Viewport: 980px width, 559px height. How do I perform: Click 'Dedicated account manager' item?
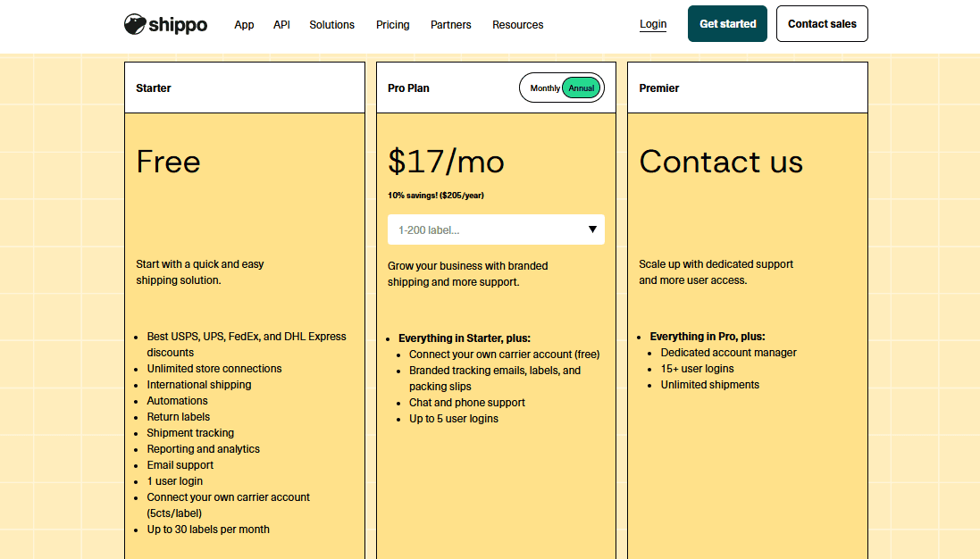[729, 352]
